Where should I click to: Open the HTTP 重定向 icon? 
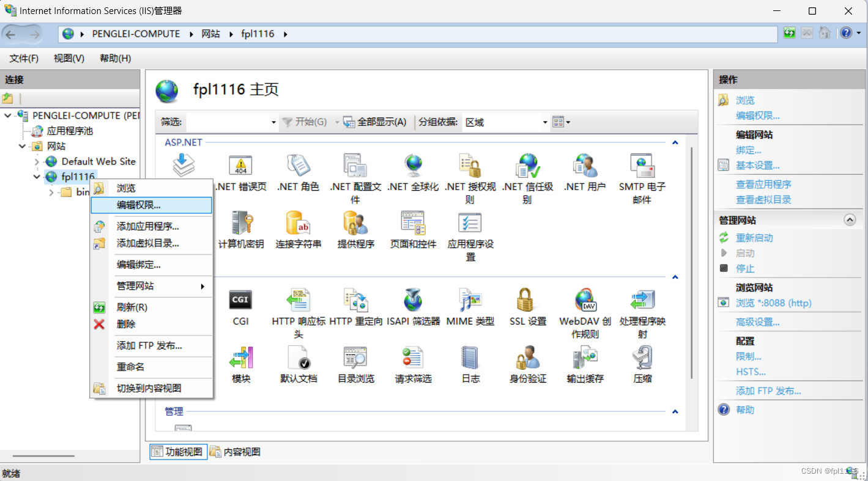tap(355, 300)
